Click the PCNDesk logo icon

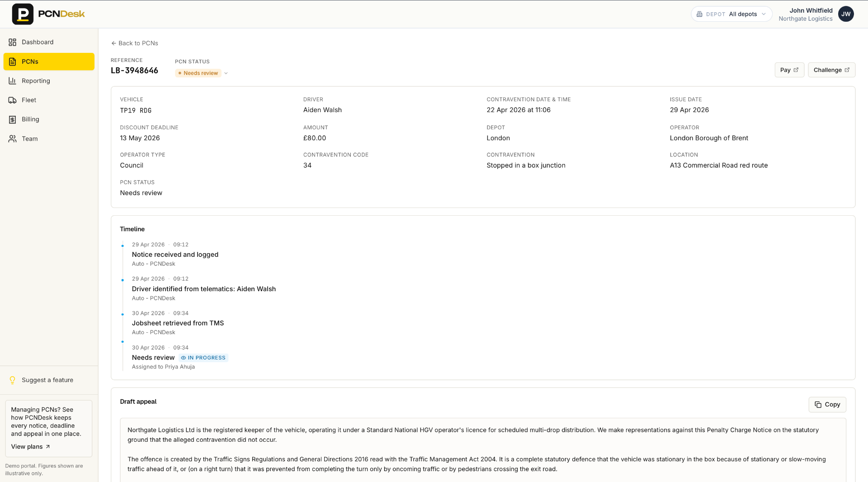[x=23, y=14]
